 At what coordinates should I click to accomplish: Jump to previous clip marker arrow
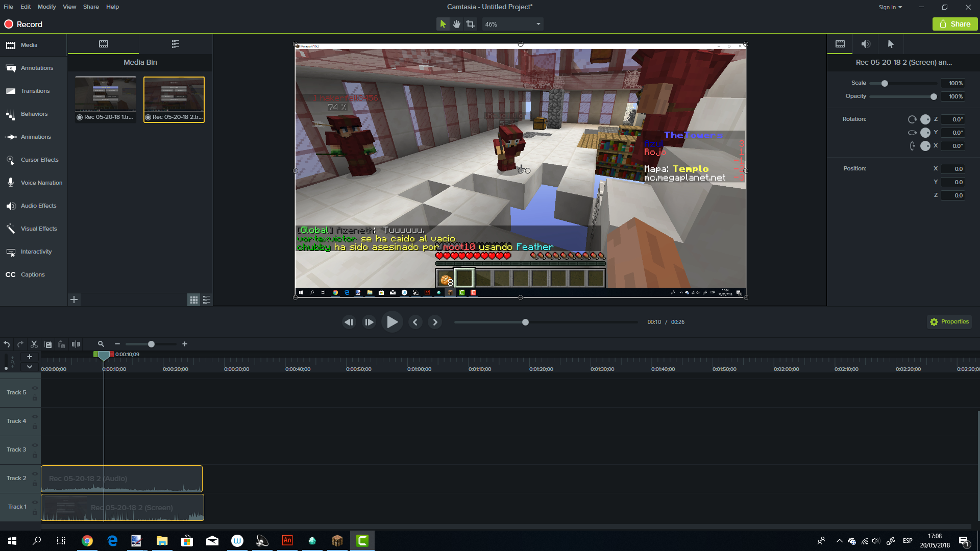coord(415,322)
